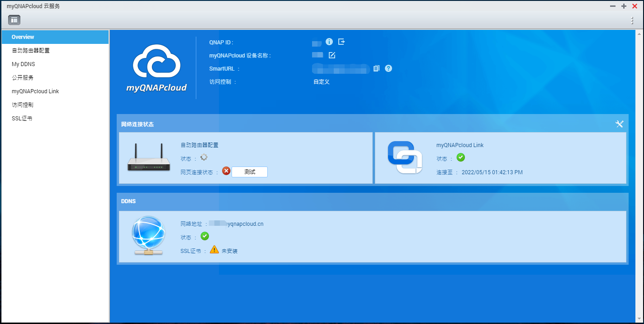Click connection time 2022/05/15 01:42:13 PM
Image resolution: width=644 pixels, height=324 pixels.
coord(492,172)
